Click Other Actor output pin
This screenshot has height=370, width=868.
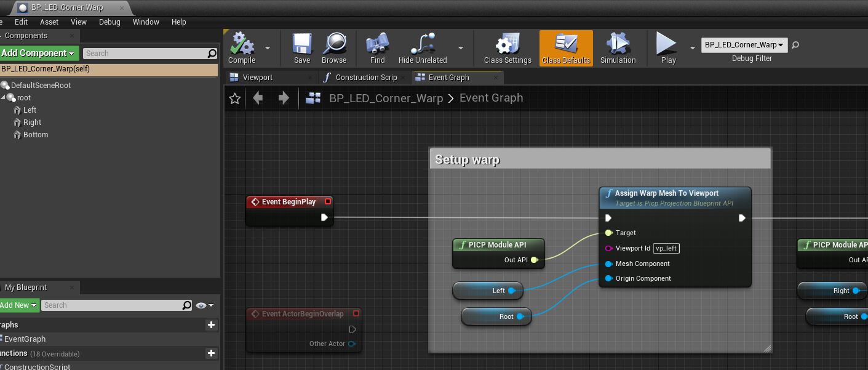pyautogui.click(x=352, y=344)
